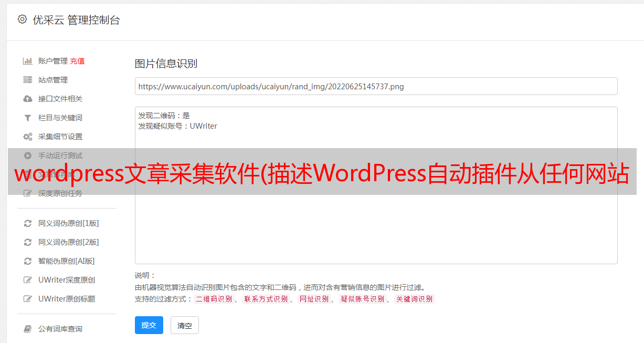Viewport: 644px width, 343px height.
Task: Click the 图片信息识别 page heading
Action: tap(166, 64)
